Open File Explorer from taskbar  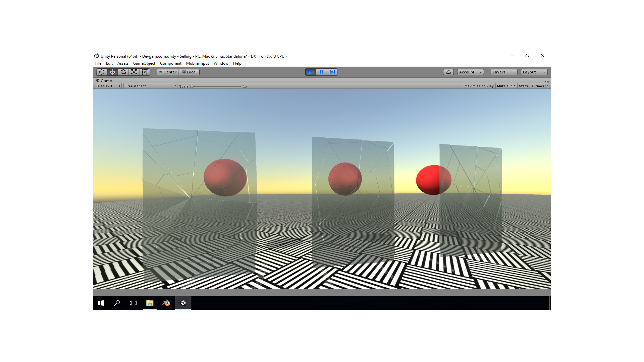[150, 303]
